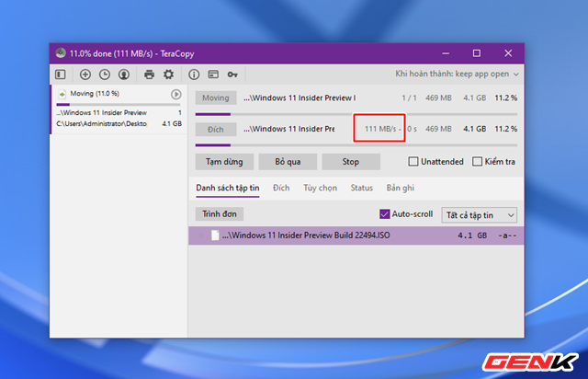Tick the Kiểm tra checkbox

click(x=477, y=162)
